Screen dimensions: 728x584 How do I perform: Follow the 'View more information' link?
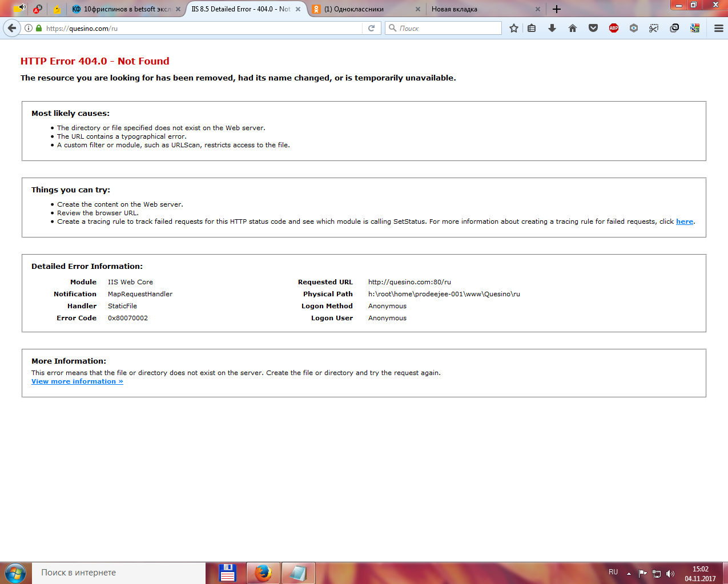click(x=77, y=381)
